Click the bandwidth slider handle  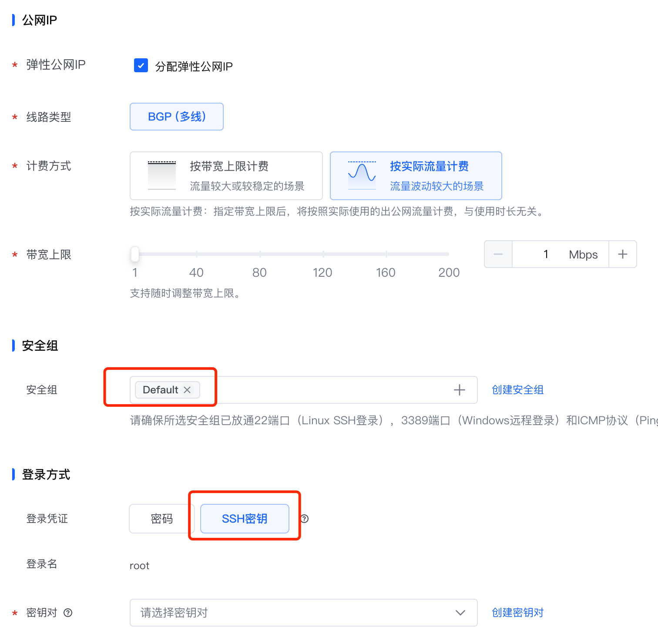(x=135, y=254)
